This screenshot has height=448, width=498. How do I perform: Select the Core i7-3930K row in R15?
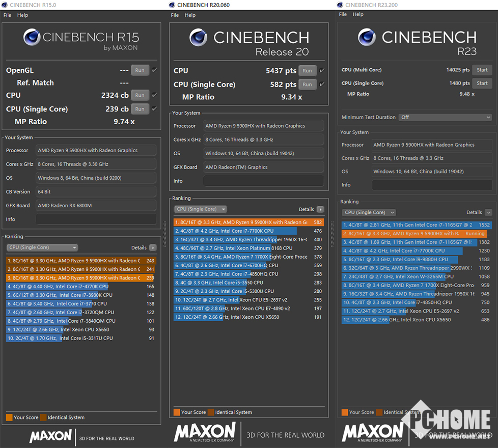click(81, 295)
